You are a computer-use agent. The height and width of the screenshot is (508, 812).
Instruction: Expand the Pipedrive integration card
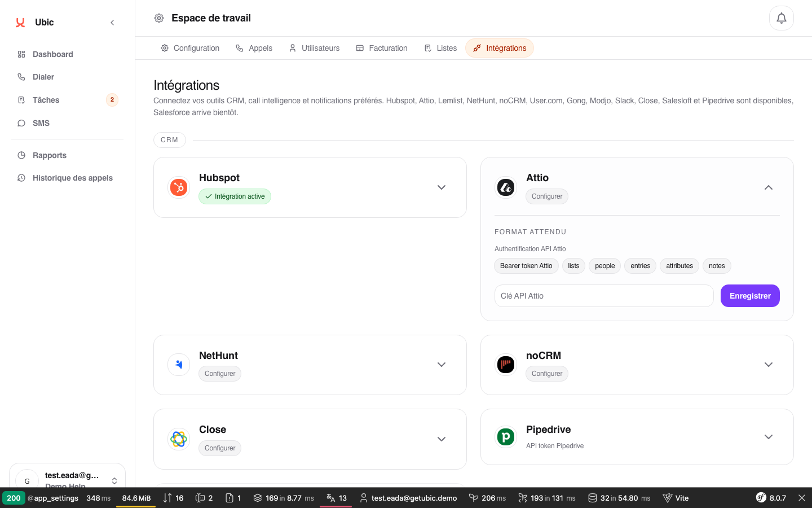pyautogui.click(x=769, y=437)
